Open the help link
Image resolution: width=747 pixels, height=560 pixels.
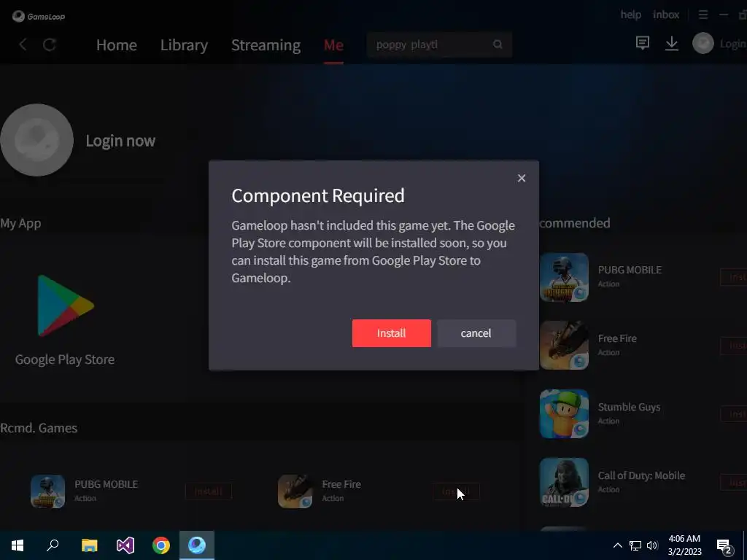point(630,15)
